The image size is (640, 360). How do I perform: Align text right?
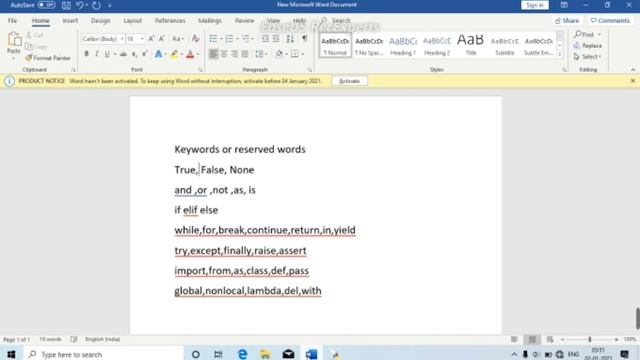234,54
